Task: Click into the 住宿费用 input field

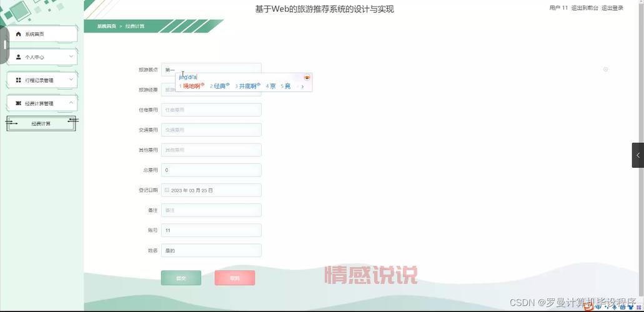Action: pos(211,110)
